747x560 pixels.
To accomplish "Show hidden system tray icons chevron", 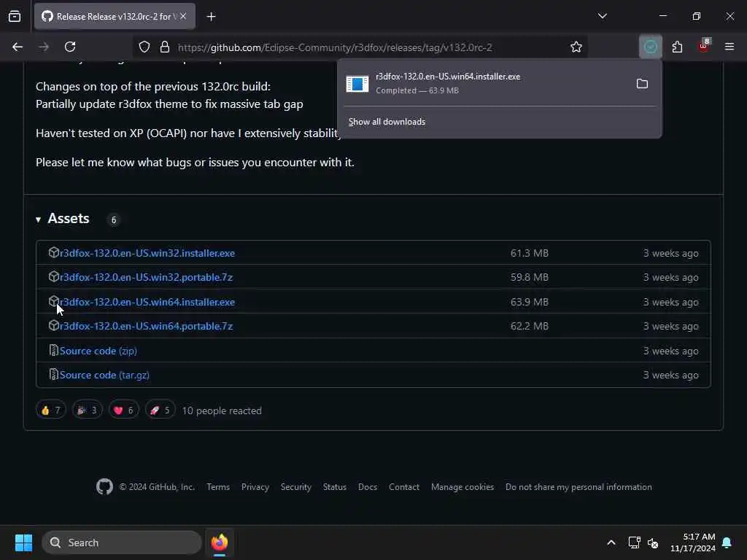I will coord(611,542).
